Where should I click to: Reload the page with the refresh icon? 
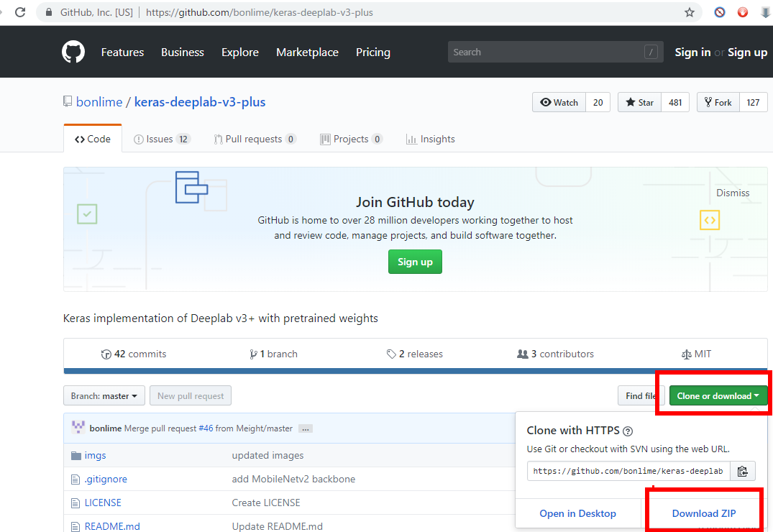(20, 12)
